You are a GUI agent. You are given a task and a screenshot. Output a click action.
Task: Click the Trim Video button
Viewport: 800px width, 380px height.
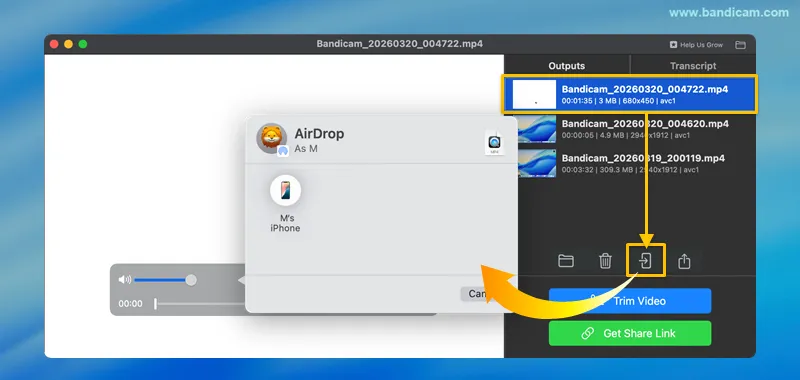630,301
